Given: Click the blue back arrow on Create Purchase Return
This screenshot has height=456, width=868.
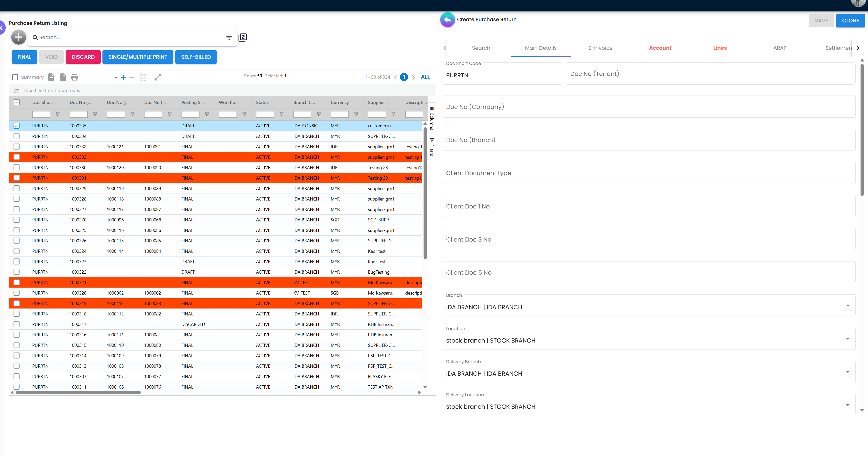Looking at the screenshot, I should (447, 20).
